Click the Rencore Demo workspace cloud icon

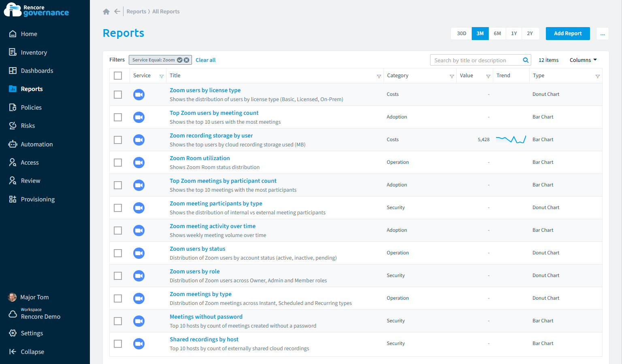click(13, 314)
